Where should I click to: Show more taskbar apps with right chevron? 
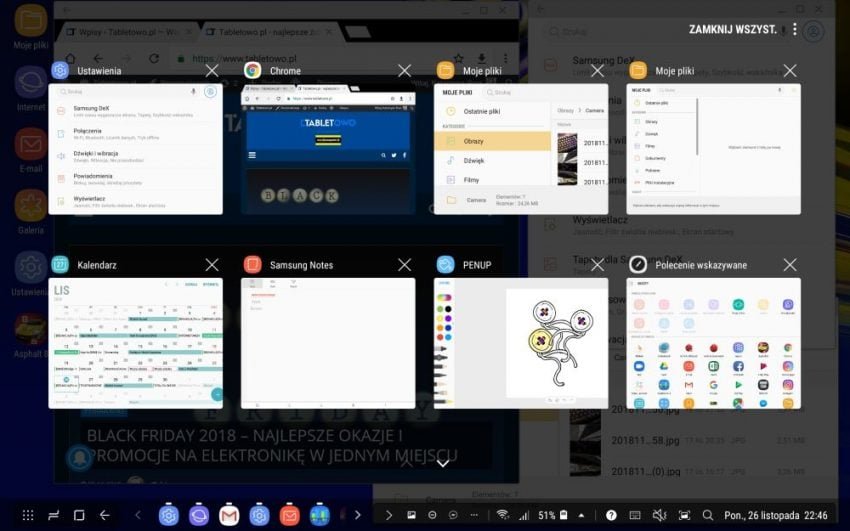pyautogui.click(x=357, y=515)
